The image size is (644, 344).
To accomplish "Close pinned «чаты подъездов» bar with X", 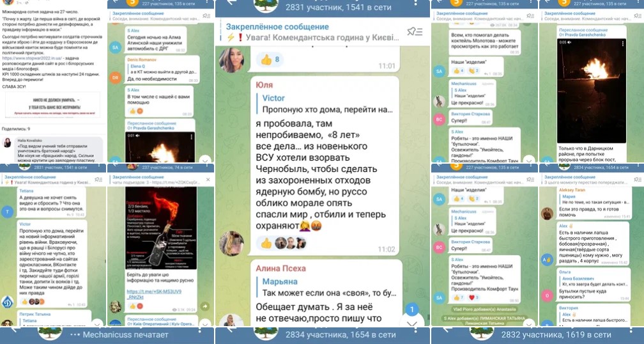I will pyautogui.click(x=208, y=180).
